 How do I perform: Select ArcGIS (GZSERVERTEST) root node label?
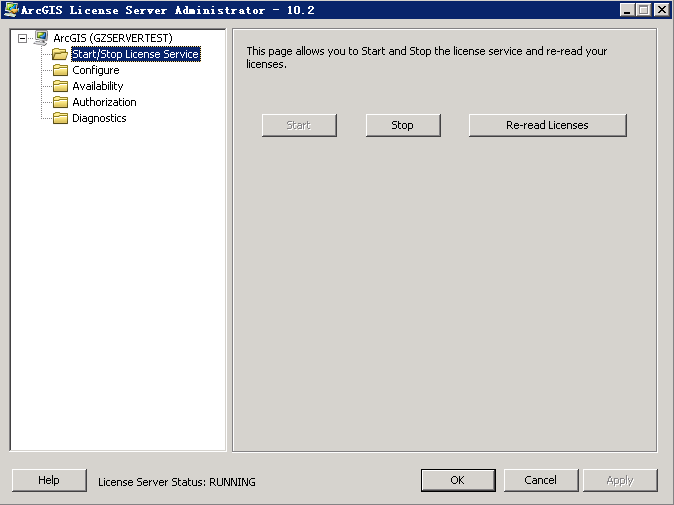click(113, 38)
